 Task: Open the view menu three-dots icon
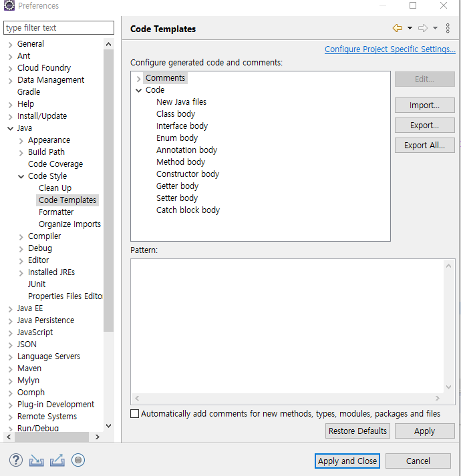[x=448, y=28]
